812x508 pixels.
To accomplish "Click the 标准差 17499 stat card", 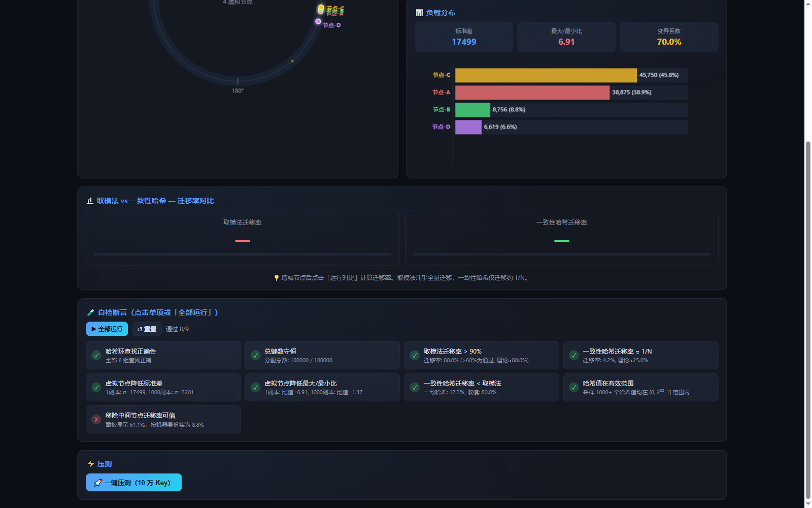I will coord(464,37).
